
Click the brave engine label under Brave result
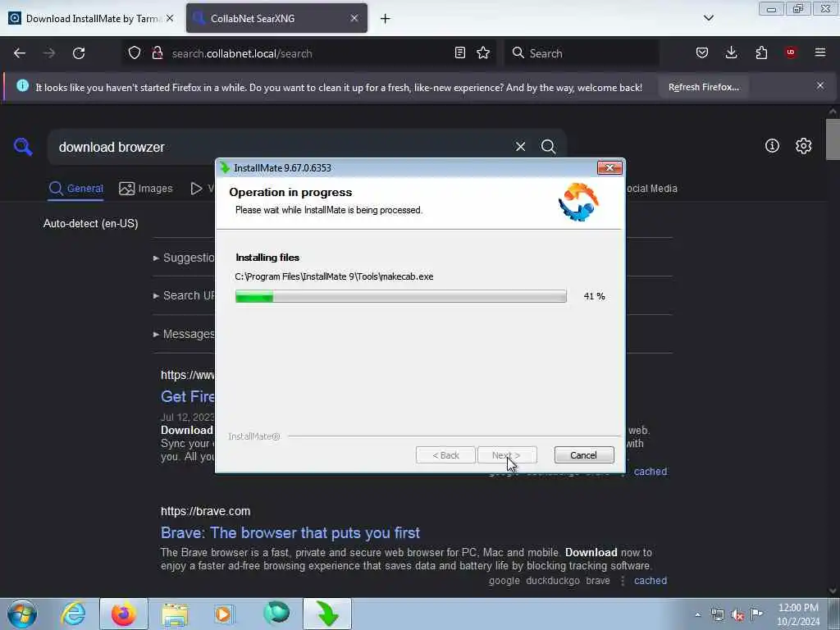(x=598, y=581)
